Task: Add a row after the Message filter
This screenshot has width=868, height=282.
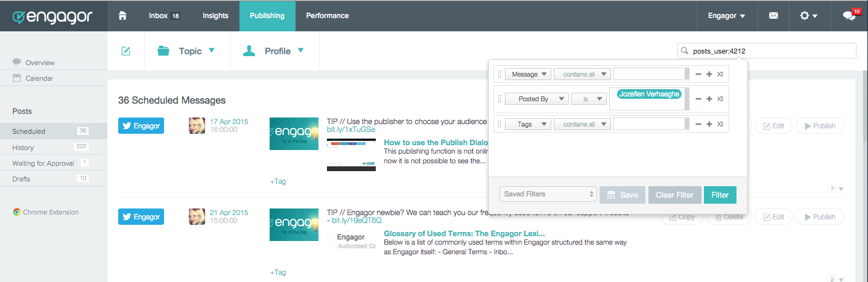Action: pyautogui.click(x=709, y=74)
